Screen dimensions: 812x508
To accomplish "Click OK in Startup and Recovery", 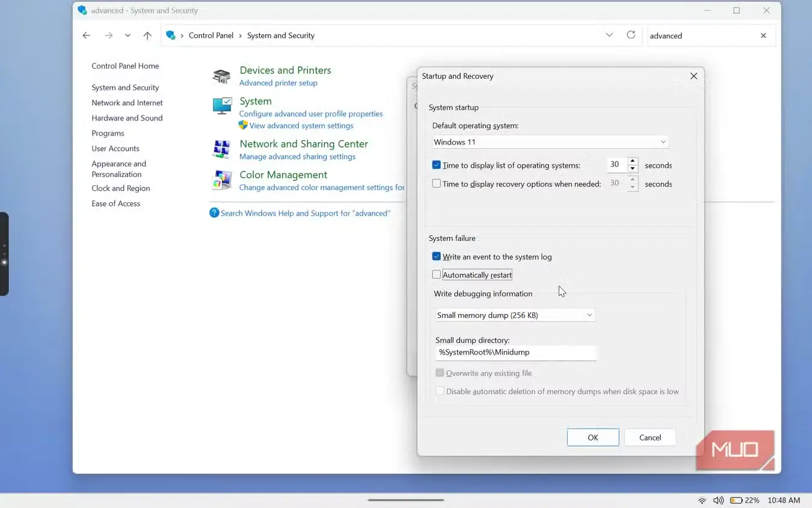I will [x=593, y=438].
